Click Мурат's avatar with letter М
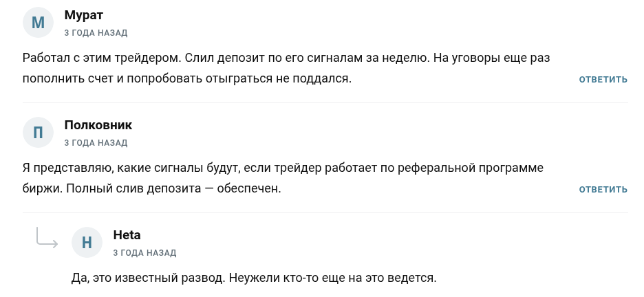This screenshot has width=644, height=297. (39, 23)
